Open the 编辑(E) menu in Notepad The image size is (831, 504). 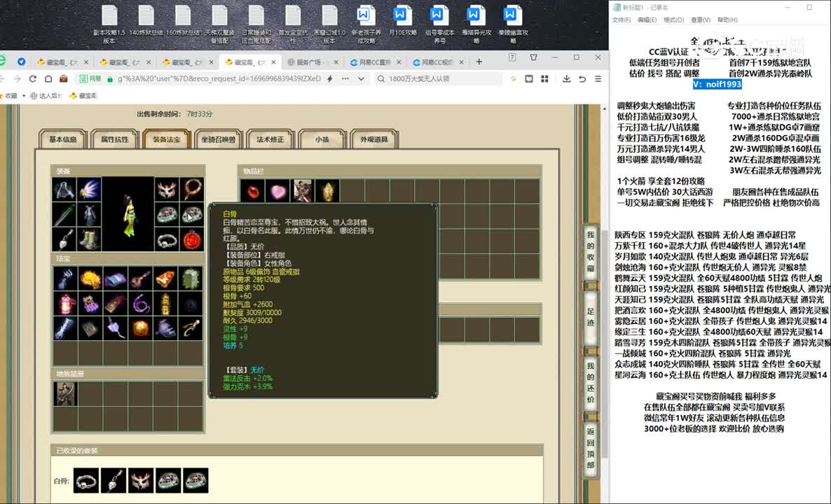click(647, 20)
